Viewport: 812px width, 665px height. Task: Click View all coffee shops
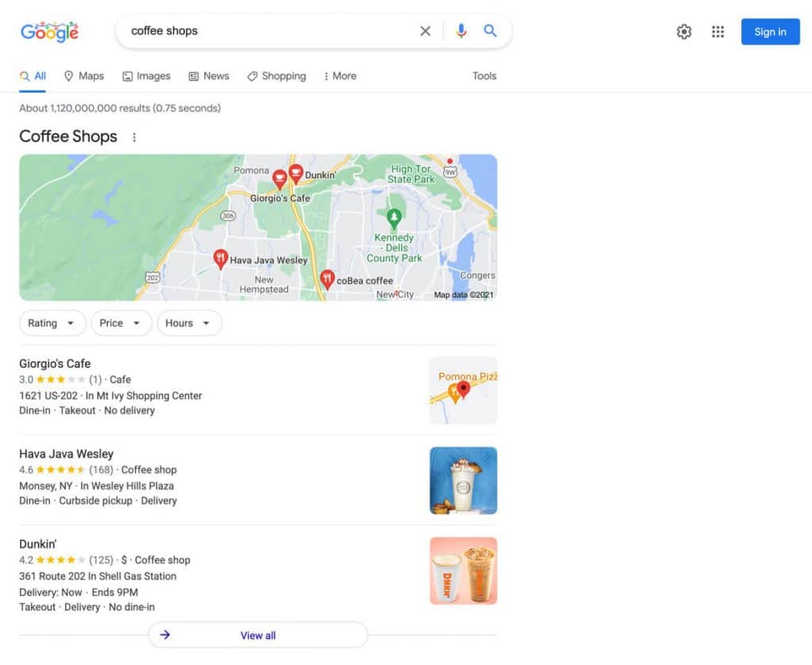point(258,635)
